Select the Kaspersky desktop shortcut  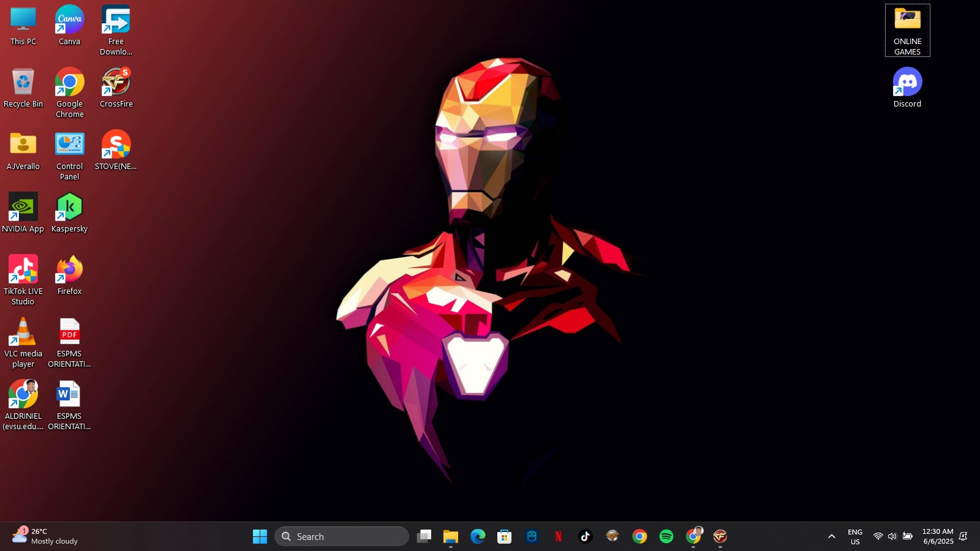point(69,214)
